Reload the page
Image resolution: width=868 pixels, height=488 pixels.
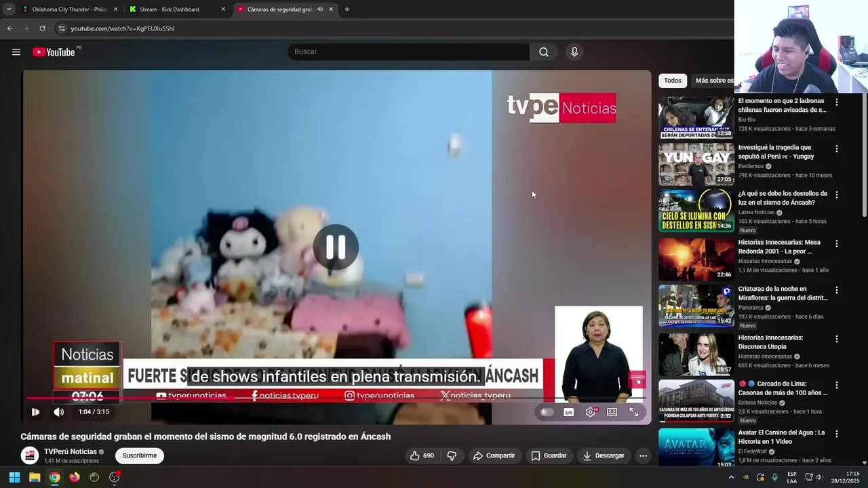point(42,28)
